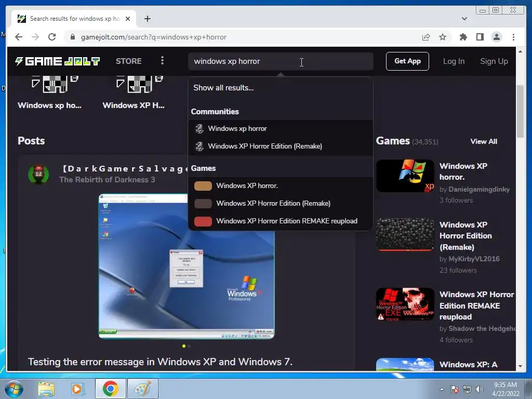The width and height of the screenshot is (532, 399).
Task: Click the scrollbar down arrow at bottom
Action: (520, 366)
